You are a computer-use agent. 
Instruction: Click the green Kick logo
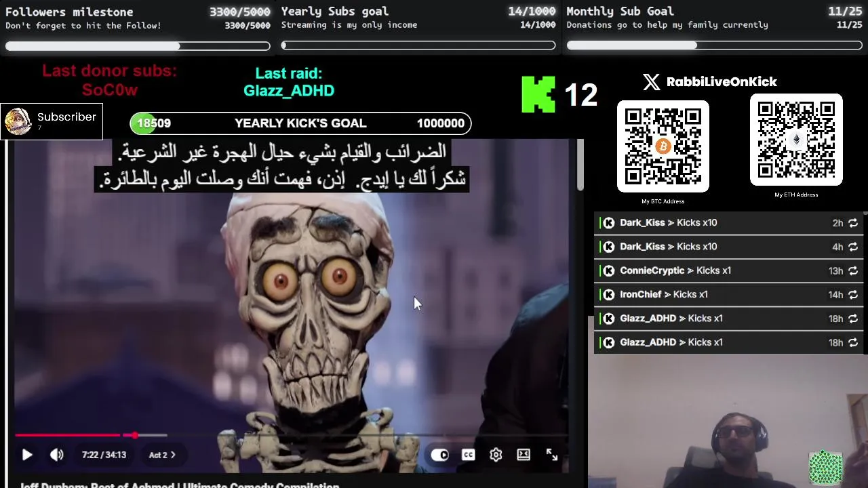538,94
